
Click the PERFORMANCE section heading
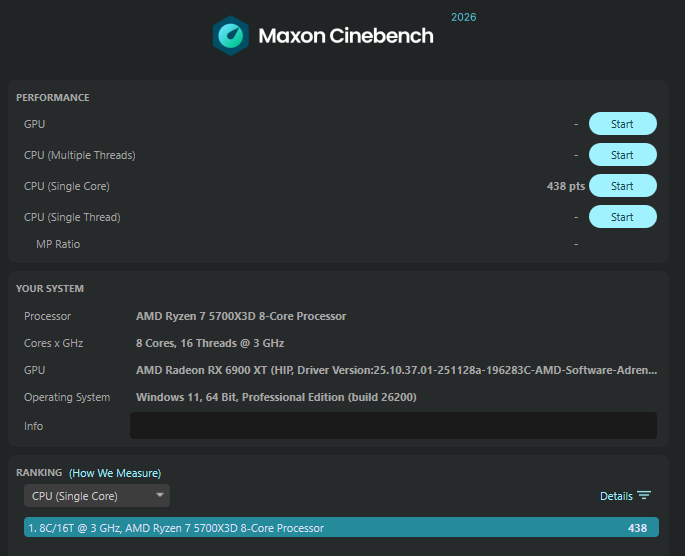(x=53, y=97)
